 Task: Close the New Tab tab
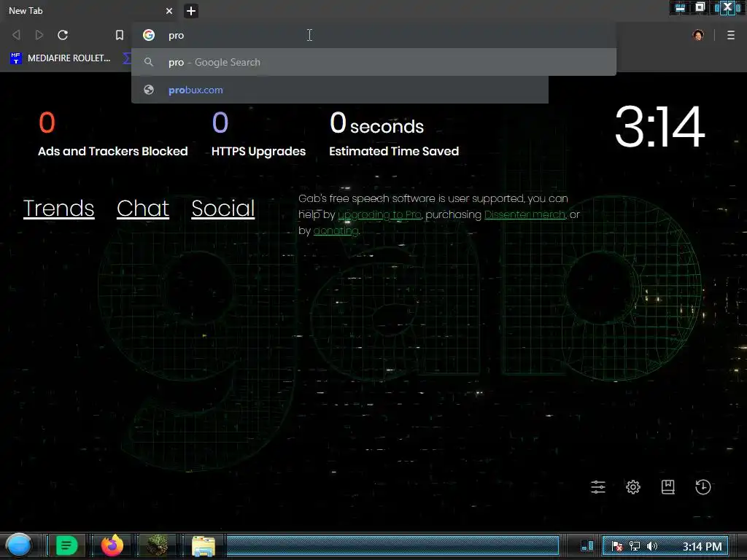coord(169,11)
